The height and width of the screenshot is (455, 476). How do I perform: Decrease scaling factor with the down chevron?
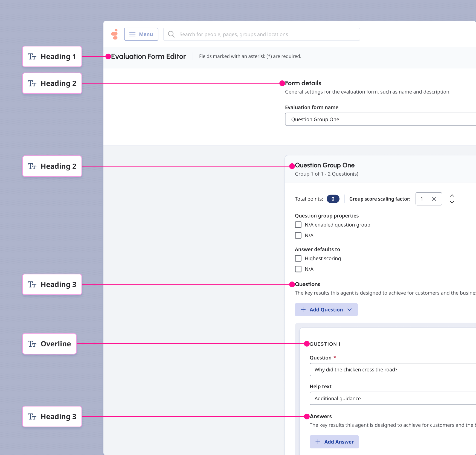[452, 202]
